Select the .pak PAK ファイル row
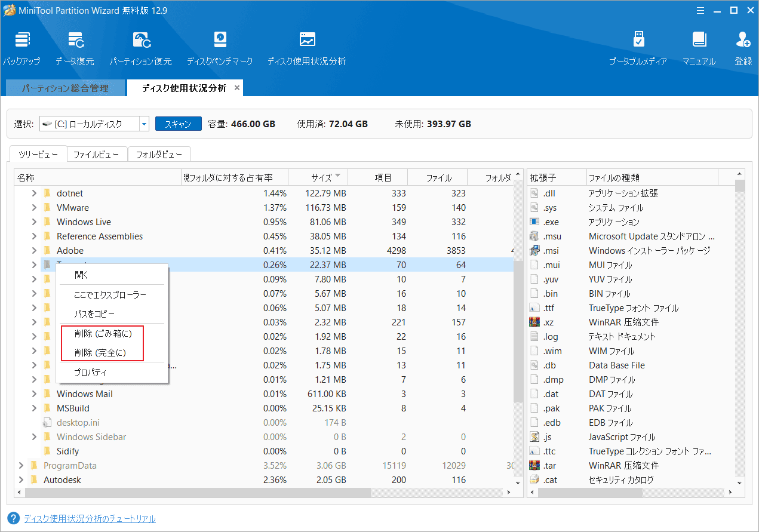This screenshot has height=532, width=759. pyautogui.click(x=631, y=408)
